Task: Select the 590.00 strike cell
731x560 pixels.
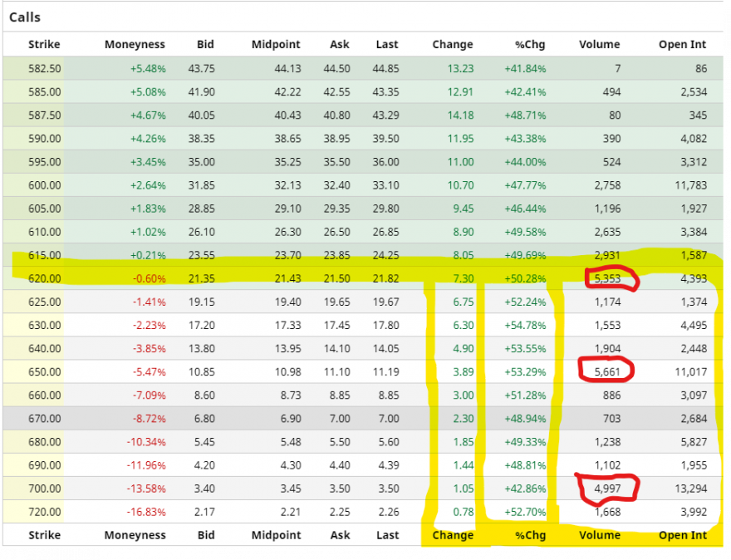Action: (44, 139)
